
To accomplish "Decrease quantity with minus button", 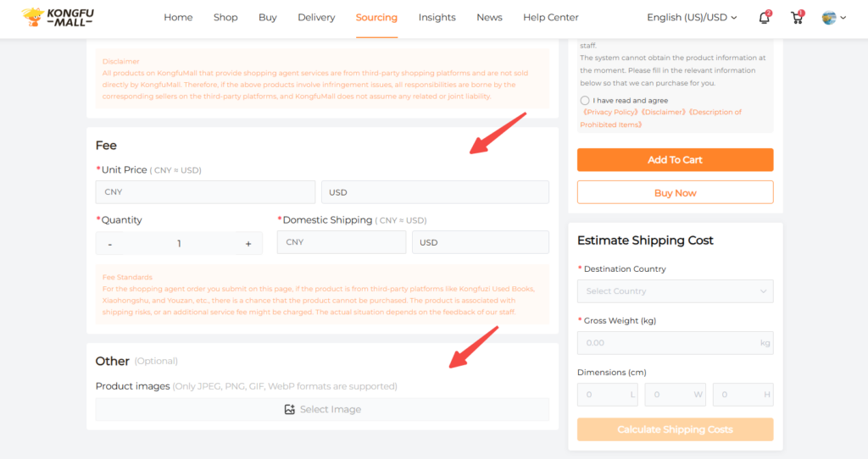I will click(110, 243).
